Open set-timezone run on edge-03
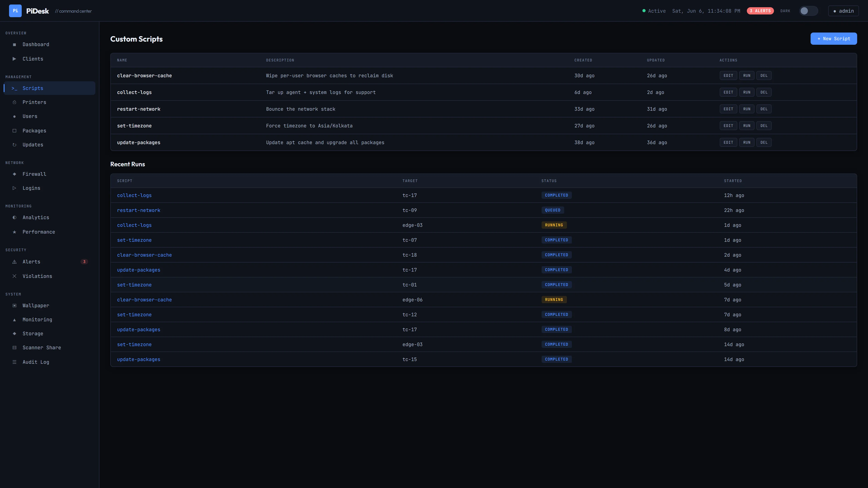The image size is (868, 488). tap(134, 345)
